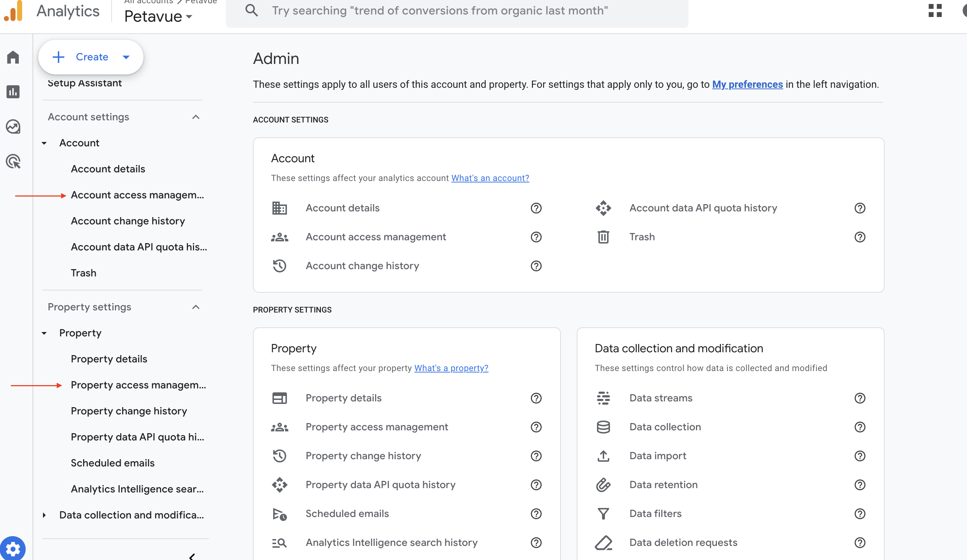Image resolution: width=967 pixels, height=560 pixels.
Task: Click the Trash bin icon in Account card
Action: point(603,237)
